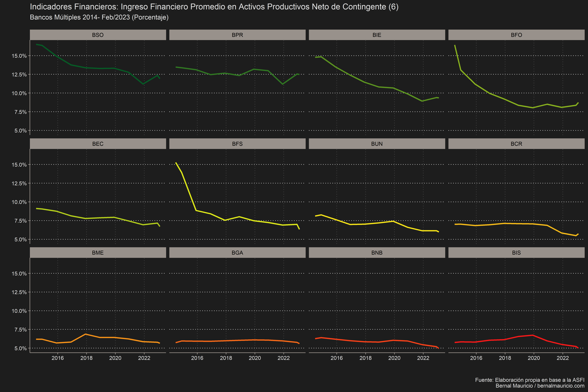
Task: Click the 15.0% label in the BME row
Action: coord(19,274)
